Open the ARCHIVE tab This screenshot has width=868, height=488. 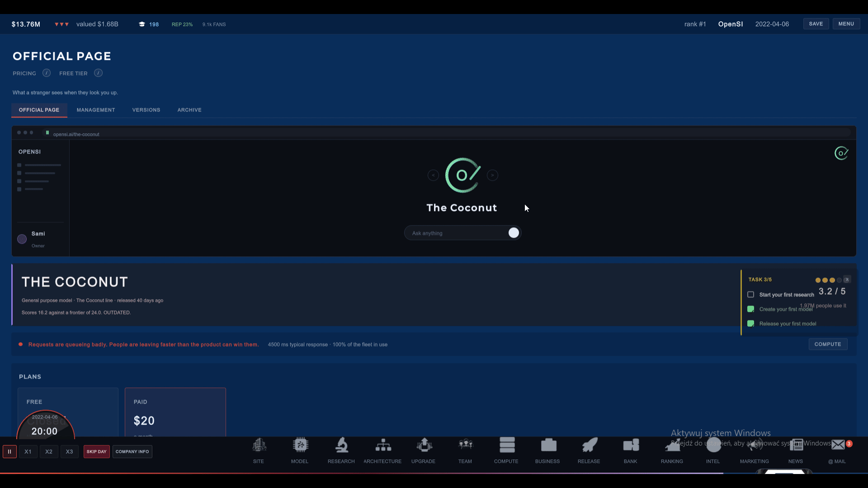pos(189,110)
